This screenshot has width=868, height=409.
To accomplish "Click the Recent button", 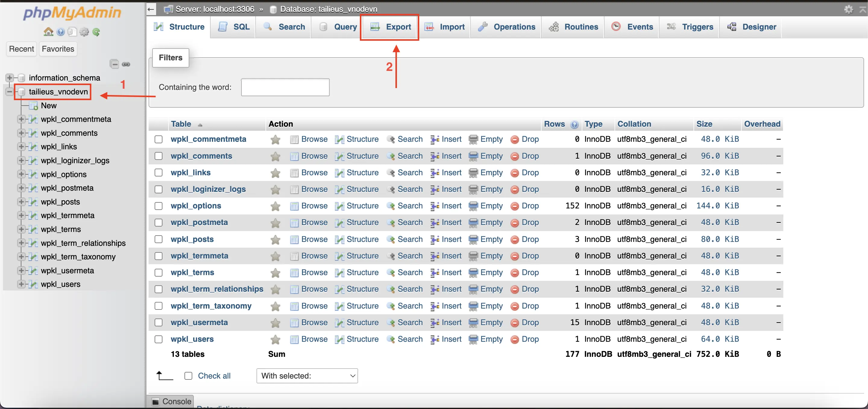I will pos(22,49).
